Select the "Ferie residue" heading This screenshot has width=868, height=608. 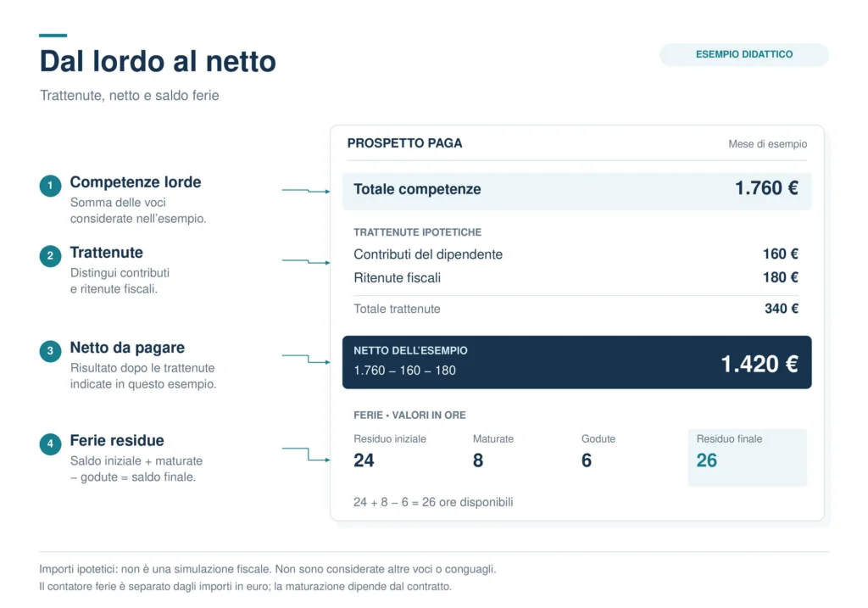(x=117, y=440)
